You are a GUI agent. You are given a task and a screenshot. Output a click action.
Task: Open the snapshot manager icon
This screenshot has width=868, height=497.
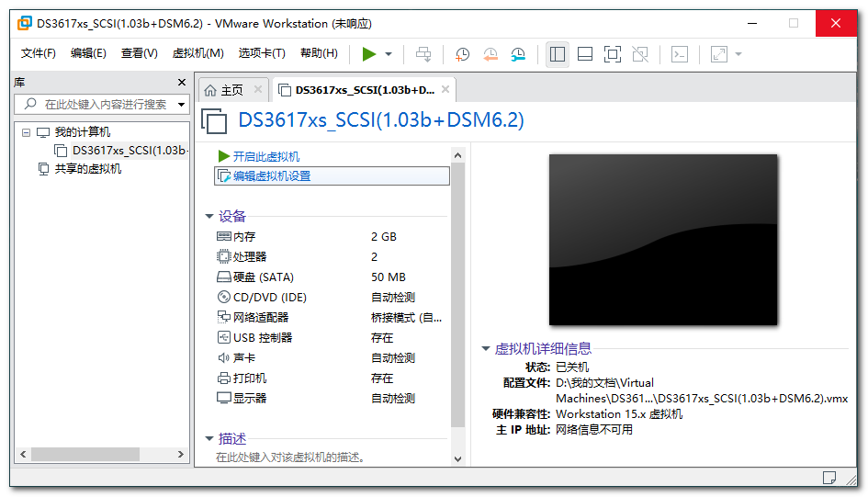(x=518, y=54)
